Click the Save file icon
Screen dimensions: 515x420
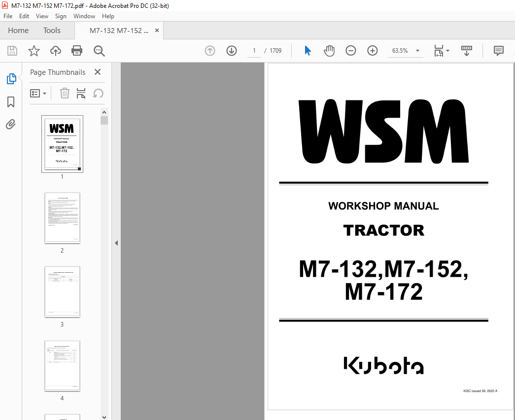(12, 51)
